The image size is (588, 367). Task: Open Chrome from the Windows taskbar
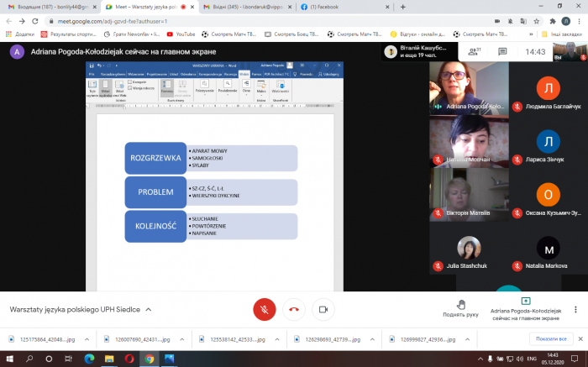(x=149, y=359)
